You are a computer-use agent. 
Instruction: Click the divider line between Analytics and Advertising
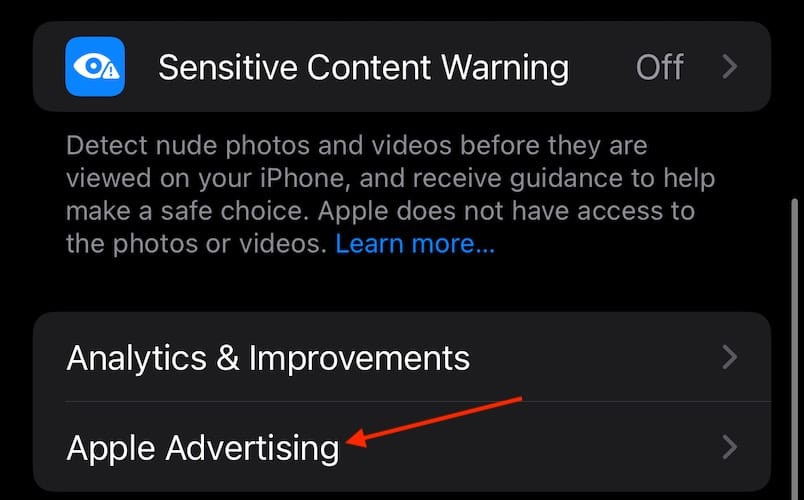pyautogui.click(x=418, y=402)
